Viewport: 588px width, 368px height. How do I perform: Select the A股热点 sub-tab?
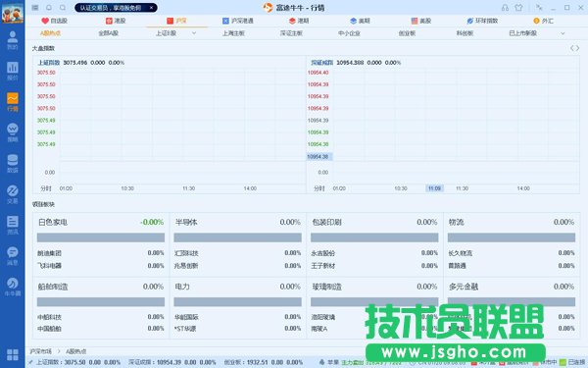click(x=51, y=33)
